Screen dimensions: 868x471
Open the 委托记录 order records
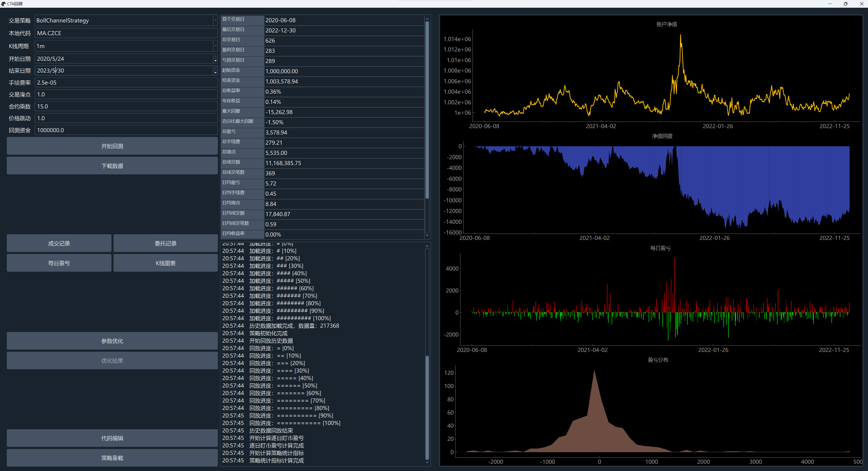click(x=165, y=243)
